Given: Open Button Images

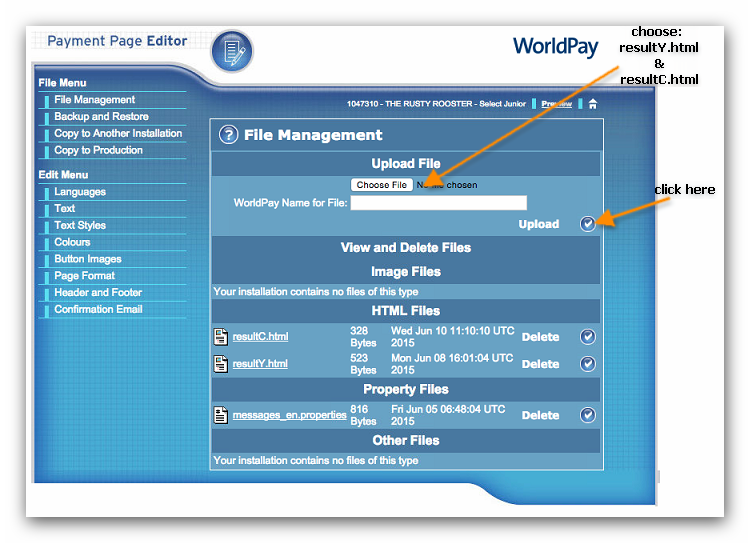Looking at the screenshot, I should tap(88, 259).
